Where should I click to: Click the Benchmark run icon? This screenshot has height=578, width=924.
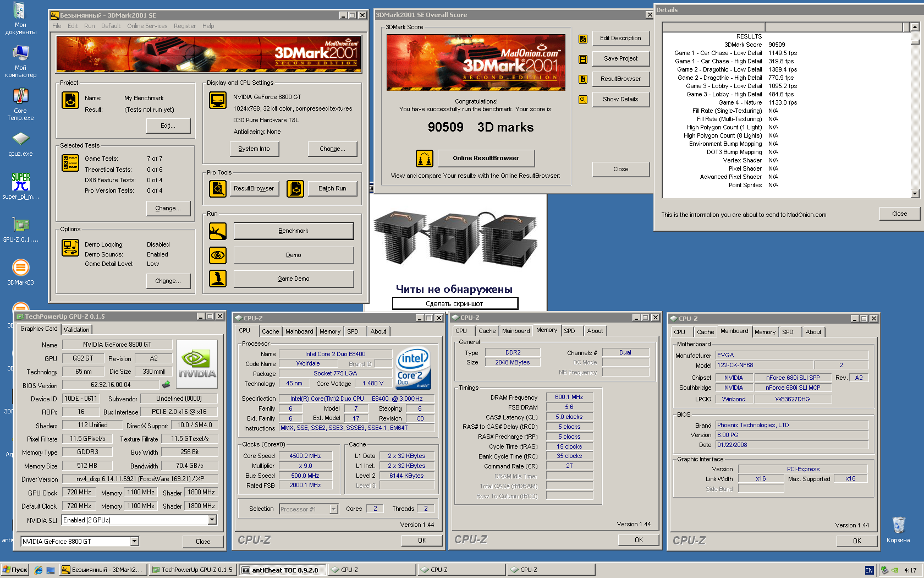tap(218, 231)
